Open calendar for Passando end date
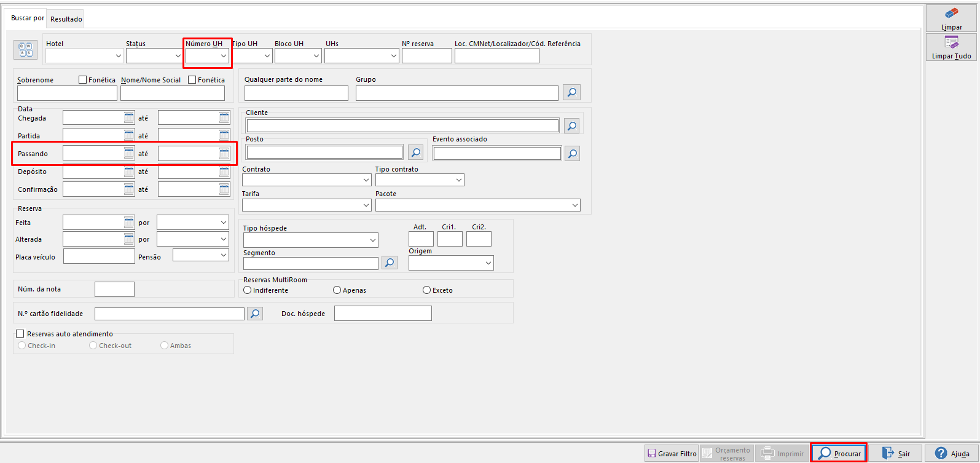The width and height of the screenshot is (980, 463). (224, 153)
